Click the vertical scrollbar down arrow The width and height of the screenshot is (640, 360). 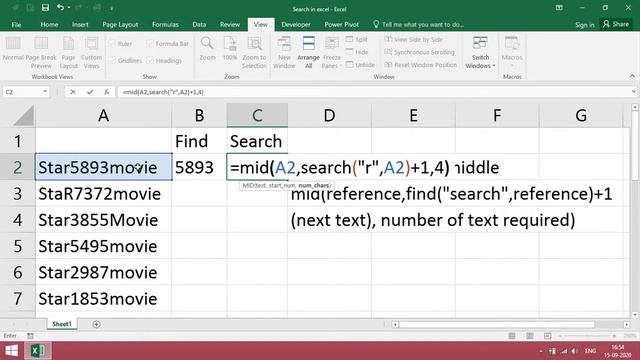pos(635,315)
